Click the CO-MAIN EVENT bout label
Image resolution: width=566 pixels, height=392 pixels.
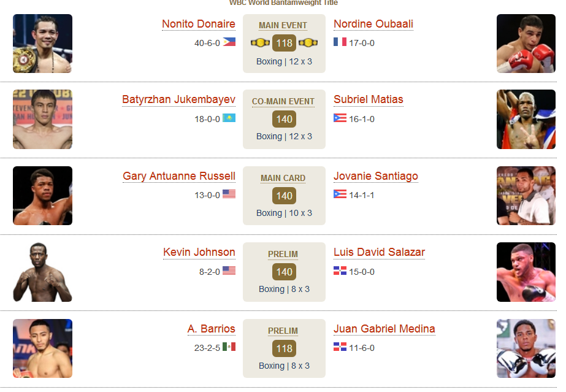[283, 101]
